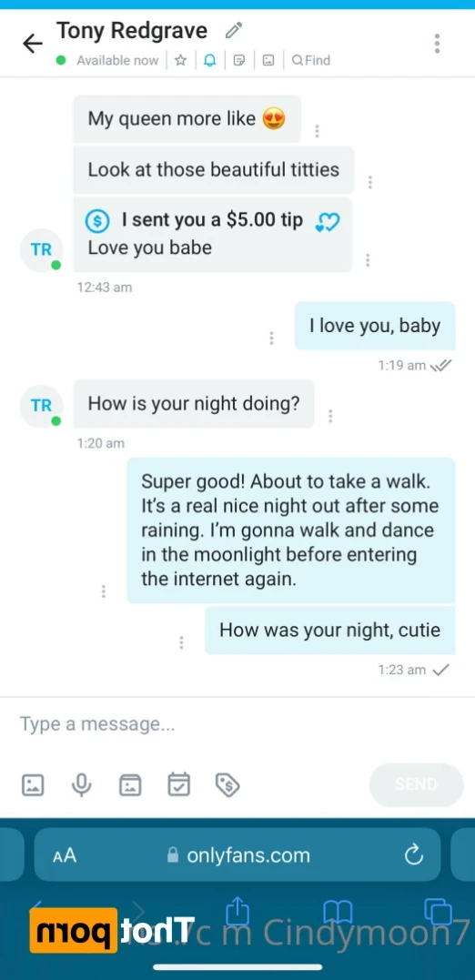Reload the page in the browser address bar
Viewport: 475px width, 980px height.
point(414,855)
